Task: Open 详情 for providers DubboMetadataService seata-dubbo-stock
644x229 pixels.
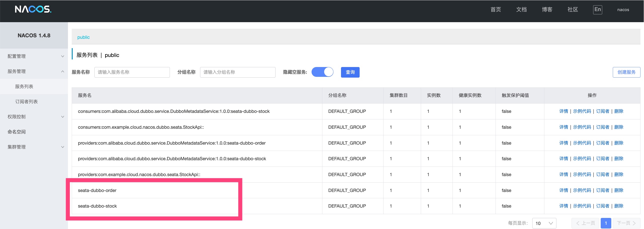Action: (563, 158)
